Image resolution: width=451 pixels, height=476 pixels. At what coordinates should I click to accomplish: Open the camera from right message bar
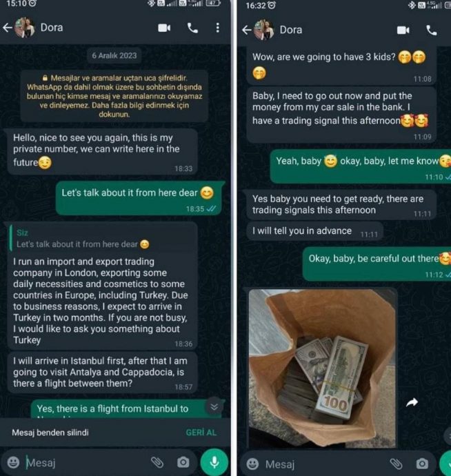coord(422,464)
